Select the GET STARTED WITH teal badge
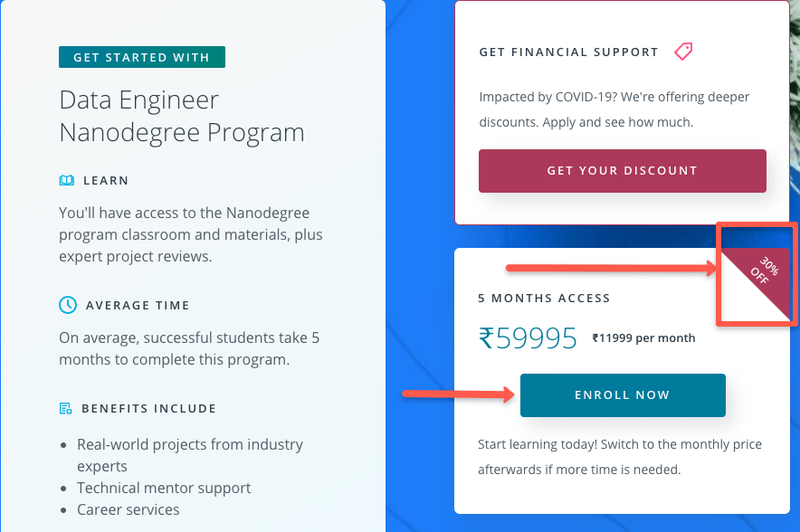 (141, 56)
